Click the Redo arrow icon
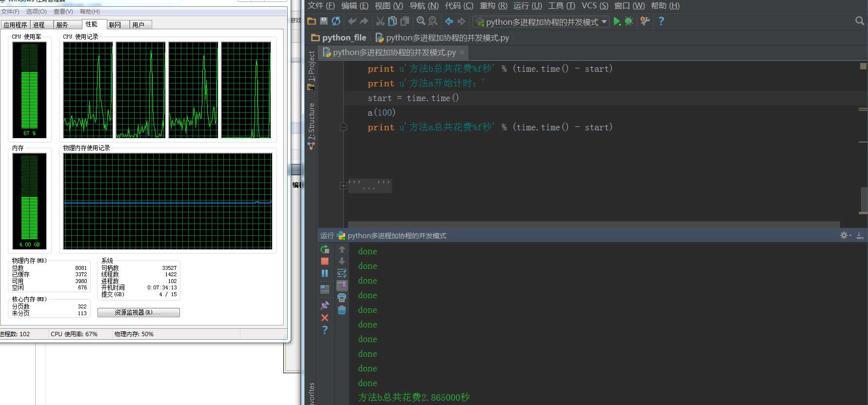The height and width of the screenshot is (405, 868). [x=364, y=21]
